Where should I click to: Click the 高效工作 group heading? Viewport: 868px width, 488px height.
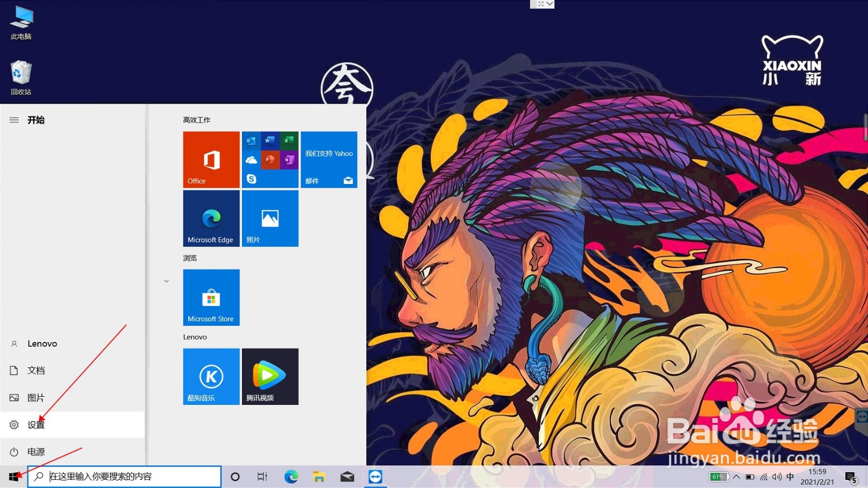(196, 120)
